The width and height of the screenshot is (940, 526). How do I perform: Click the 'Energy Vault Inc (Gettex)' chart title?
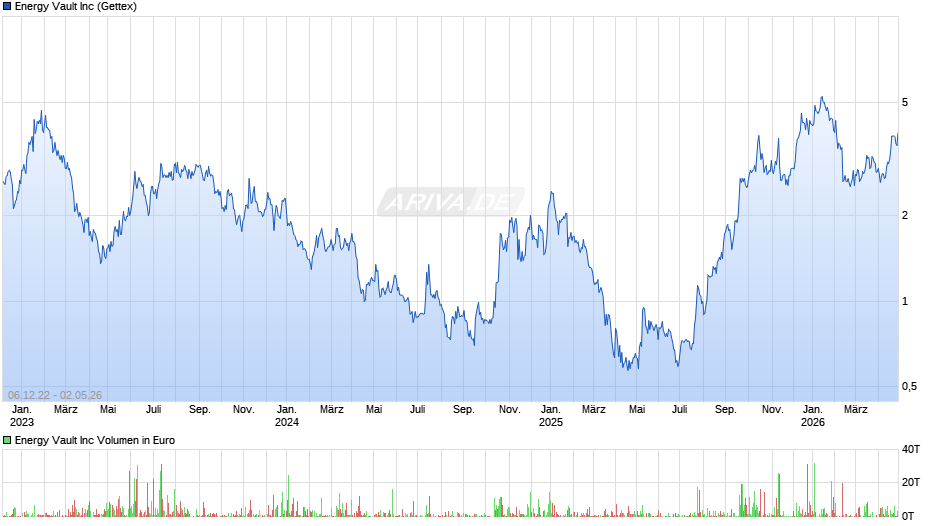(76, 7)
